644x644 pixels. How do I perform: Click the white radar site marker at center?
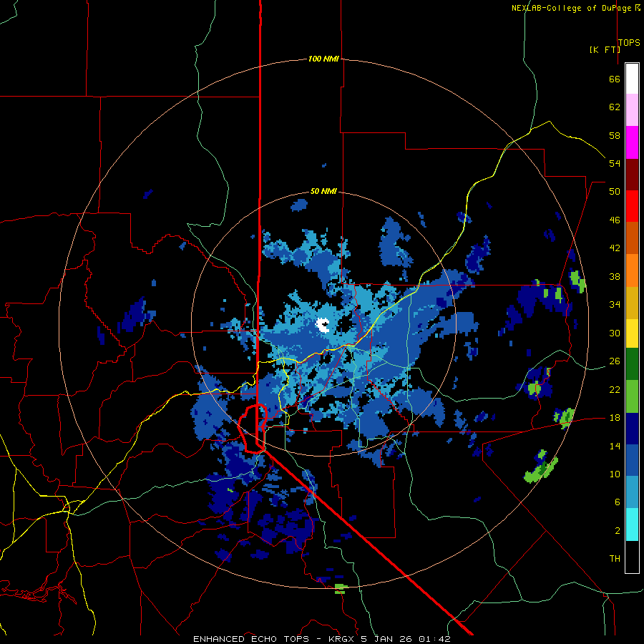[323, 325]
